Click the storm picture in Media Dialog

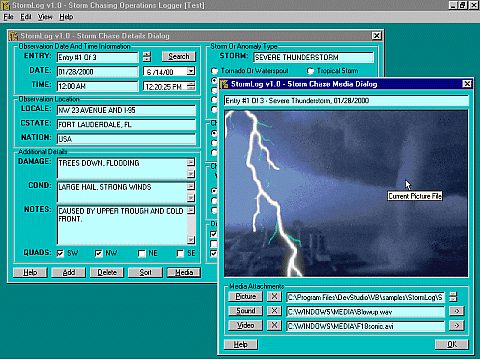[346, 194]
